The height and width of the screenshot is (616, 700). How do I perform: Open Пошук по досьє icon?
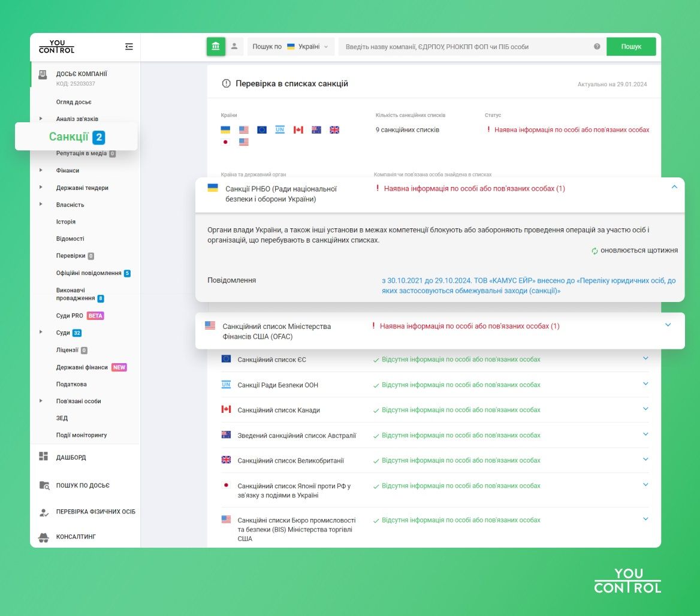43,485
